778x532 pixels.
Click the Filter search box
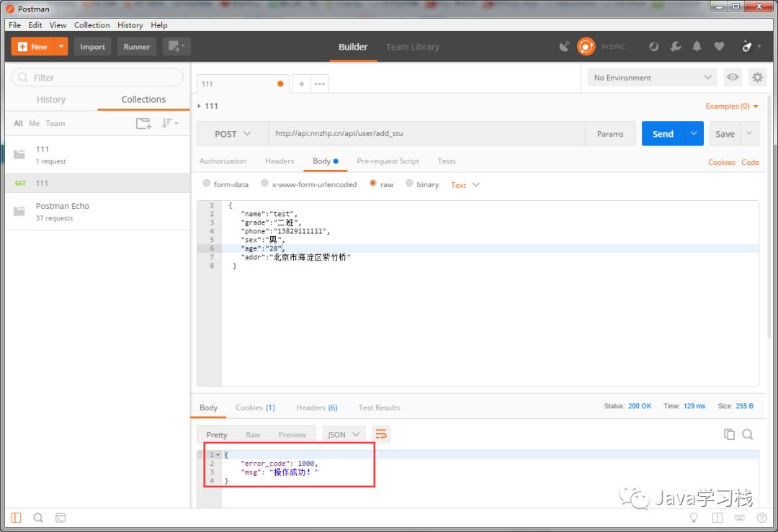click(x=97, y=77)
